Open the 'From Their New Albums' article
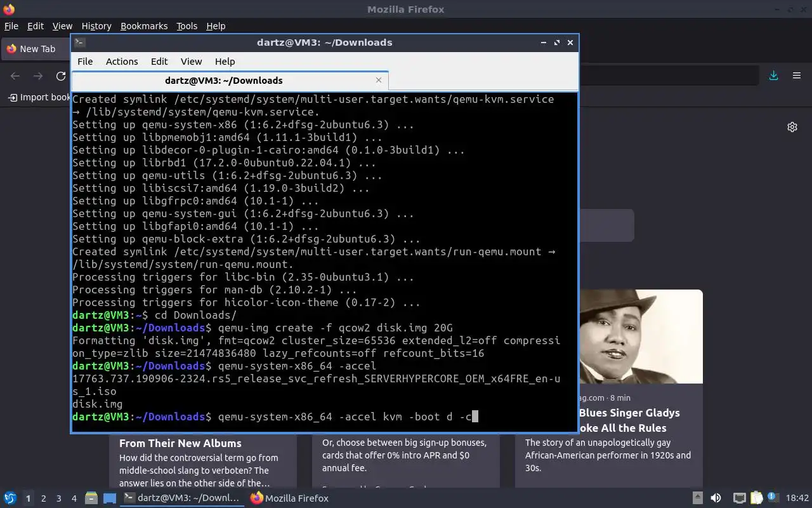 click(180, 443)
